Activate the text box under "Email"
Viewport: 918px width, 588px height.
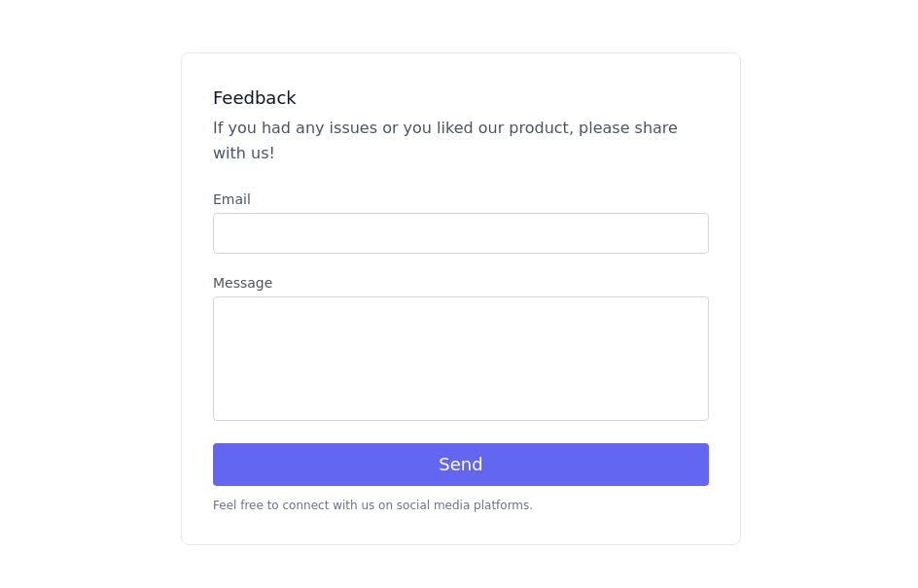460,233
